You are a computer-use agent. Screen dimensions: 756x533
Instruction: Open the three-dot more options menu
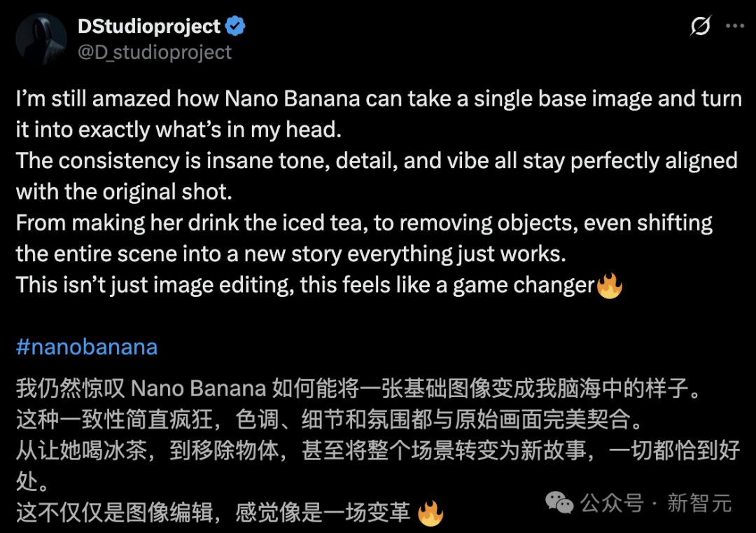pyautogui.click(x=735, y=26)
